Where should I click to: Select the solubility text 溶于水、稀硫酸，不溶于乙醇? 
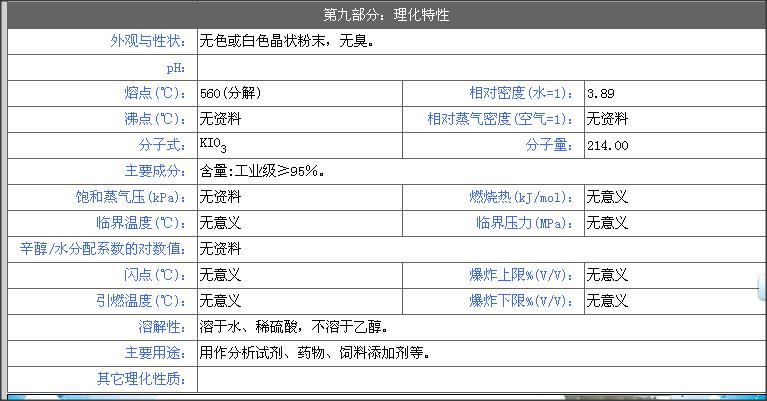click(x=294, y=327)
